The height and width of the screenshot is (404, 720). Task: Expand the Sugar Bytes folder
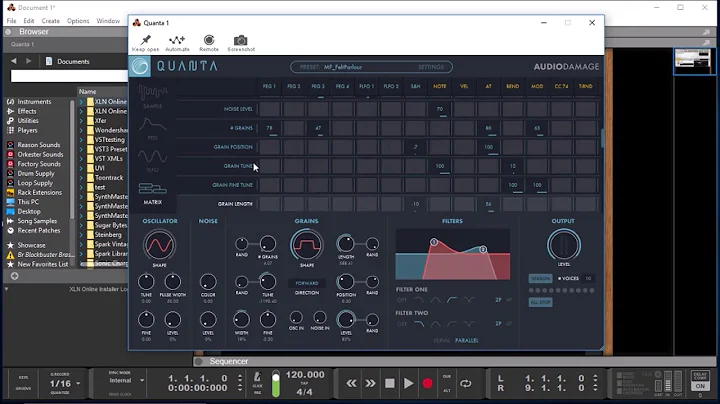[x=81, y=225]
